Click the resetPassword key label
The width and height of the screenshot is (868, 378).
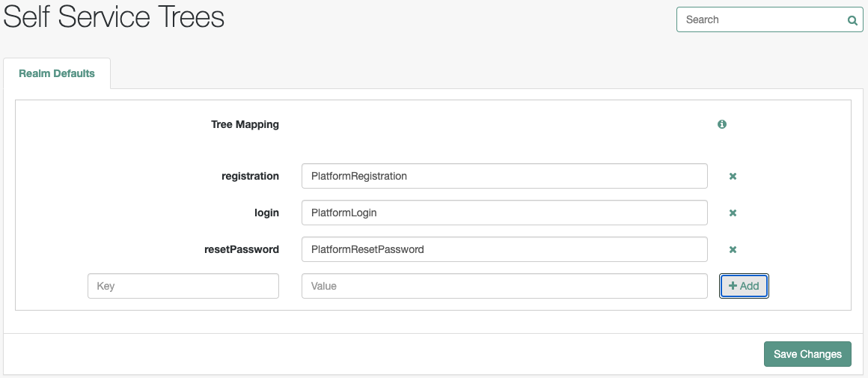pyautogui.click(x=242, y=249)
